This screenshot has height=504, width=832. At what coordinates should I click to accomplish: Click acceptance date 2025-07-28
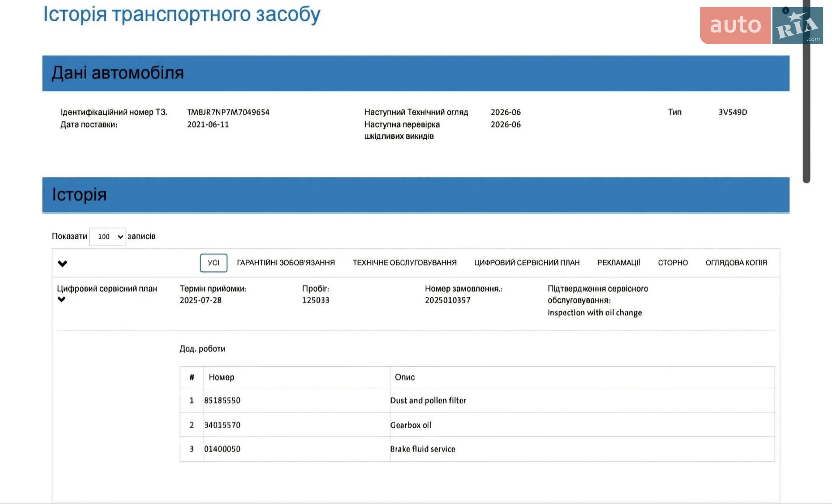tap(201, 300)
